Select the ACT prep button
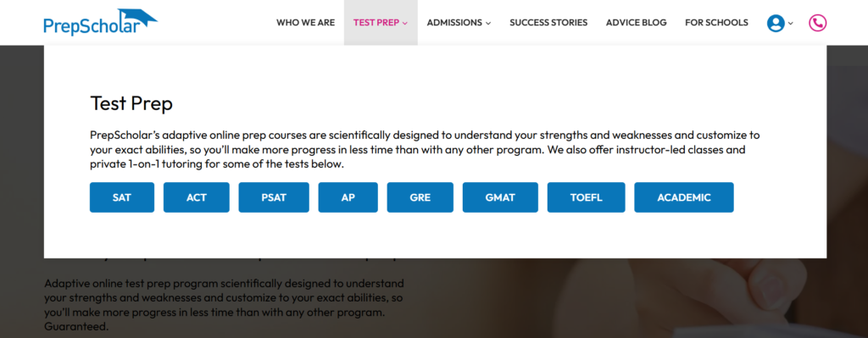Screen dimensions: 868x338 tap(196, 197)
